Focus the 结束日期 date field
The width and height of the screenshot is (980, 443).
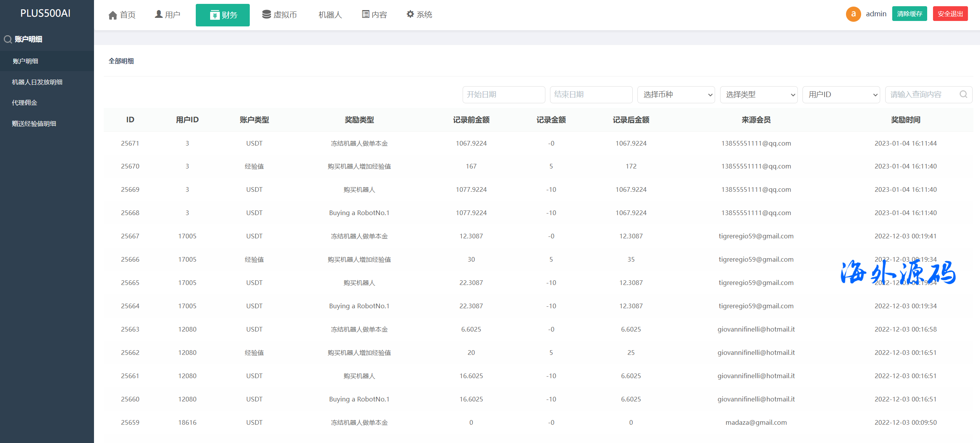[x=591, y=94]
